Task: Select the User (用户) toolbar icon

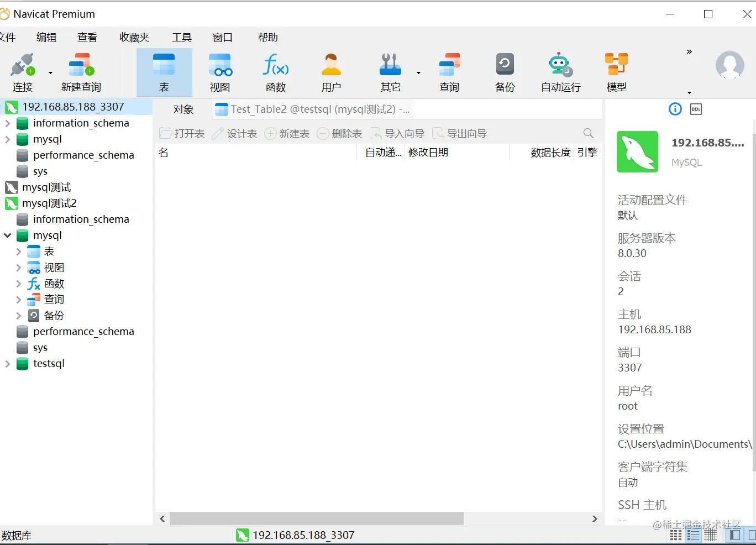Action: click(x=331, y=72)
